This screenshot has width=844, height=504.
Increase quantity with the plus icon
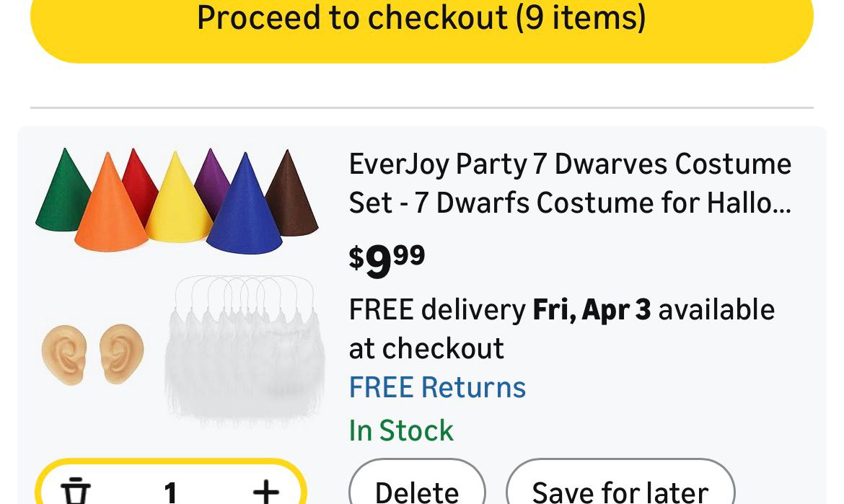pyautogui.click(x=265, y=491)
